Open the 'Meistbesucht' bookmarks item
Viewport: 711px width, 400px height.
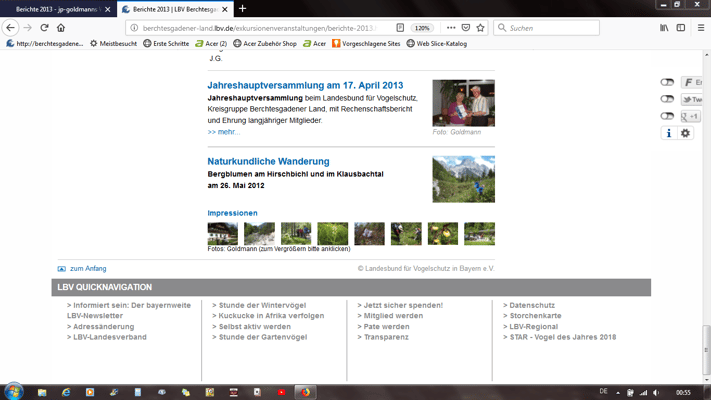[112, 44]
